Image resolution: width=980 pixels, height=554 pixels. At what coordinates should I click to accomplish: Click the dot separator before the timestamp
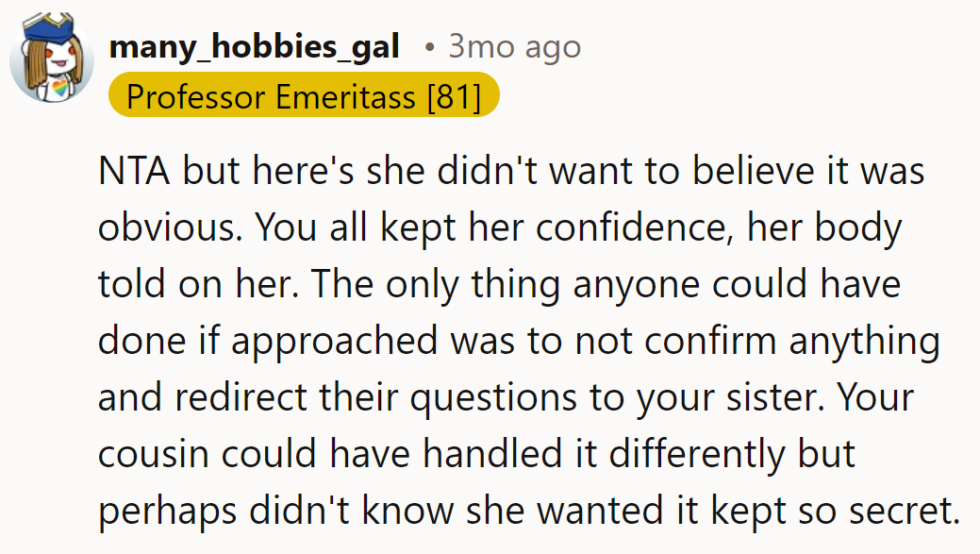(x=429, y=47)
